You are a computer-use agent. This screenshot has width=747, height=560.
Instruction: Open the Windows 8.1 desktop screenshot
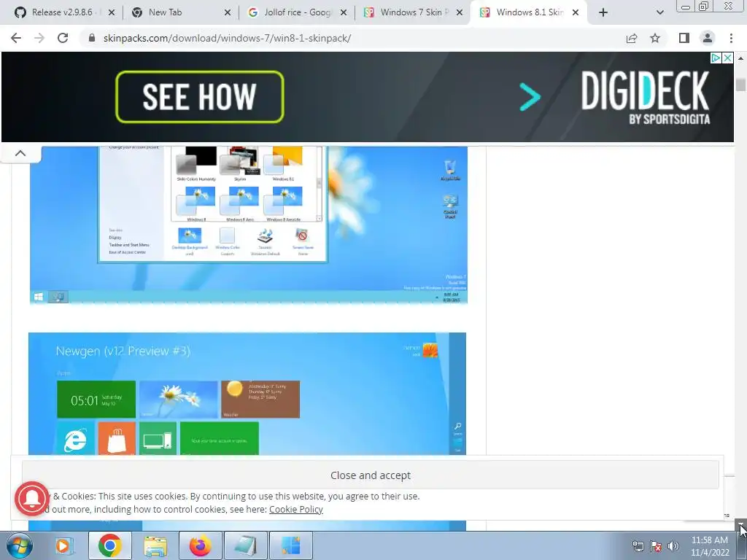[x=248, y=225]
